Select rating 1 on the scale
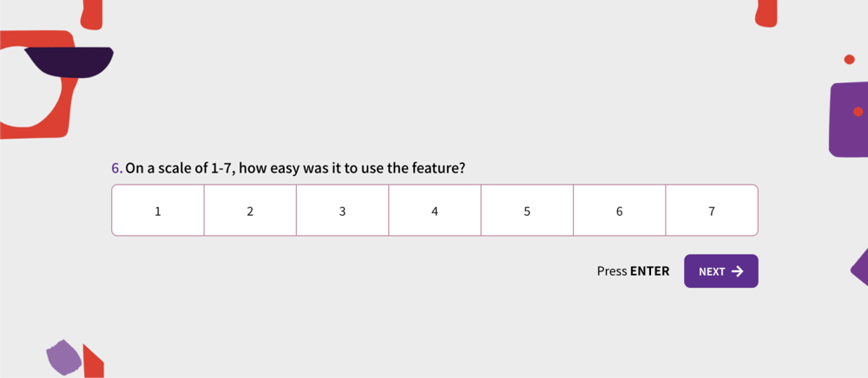 coord(157,211)
